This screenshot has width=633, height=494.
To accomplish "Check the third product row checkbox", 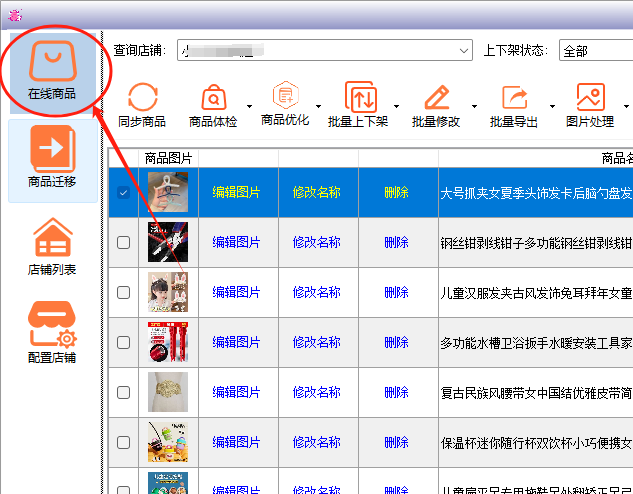I will (x=124, y=293).
